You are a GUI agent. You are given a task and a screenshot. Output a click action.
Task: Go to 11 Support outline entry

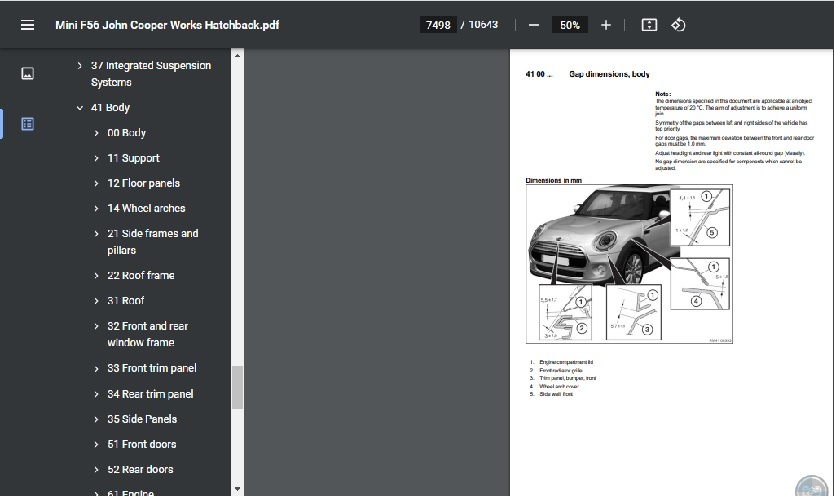click(x=134, y=158)
